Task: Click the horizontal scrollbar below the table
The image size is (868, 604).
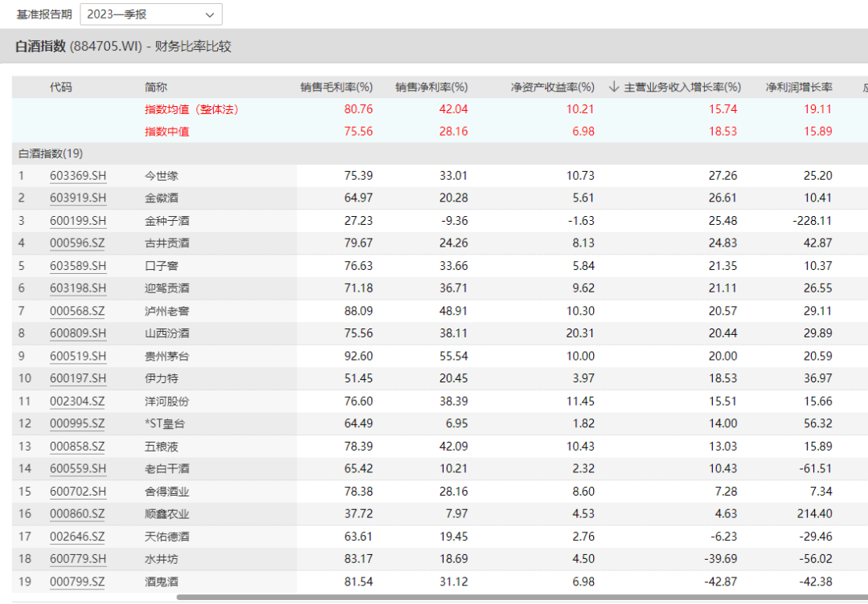Action: click(522, 598)
